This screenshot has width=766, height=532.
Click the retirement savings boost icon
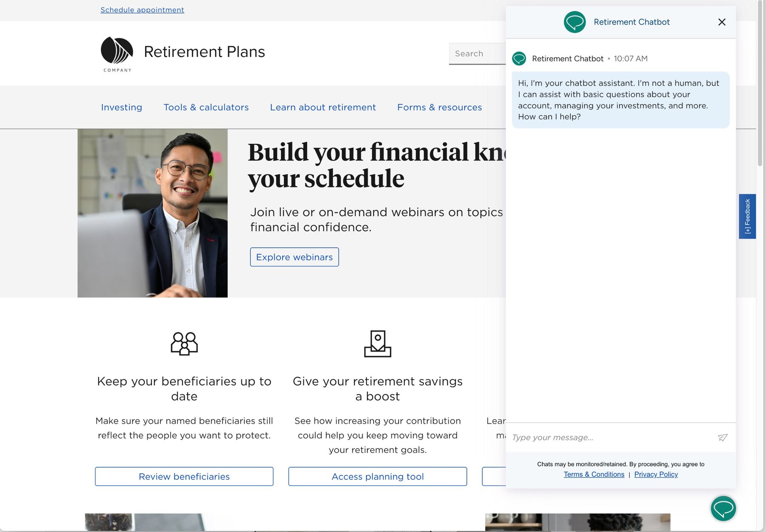pos(377,343)
